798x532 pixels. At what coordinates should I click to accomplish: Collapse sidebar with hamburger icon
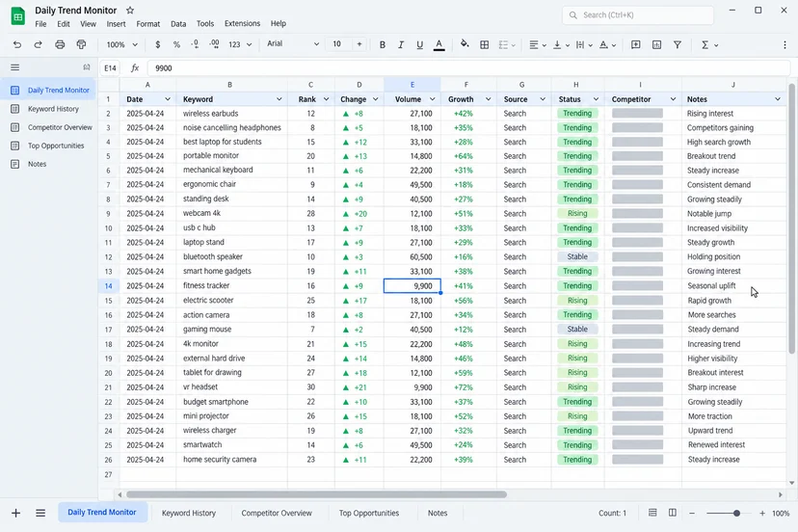pos(14,67)
